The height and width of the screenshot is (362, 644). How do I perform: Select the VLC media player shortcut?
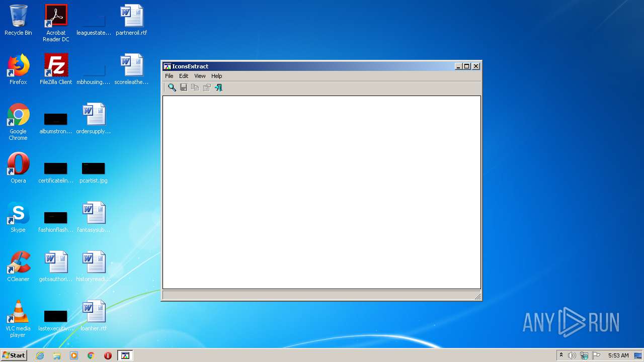(18, 319)
